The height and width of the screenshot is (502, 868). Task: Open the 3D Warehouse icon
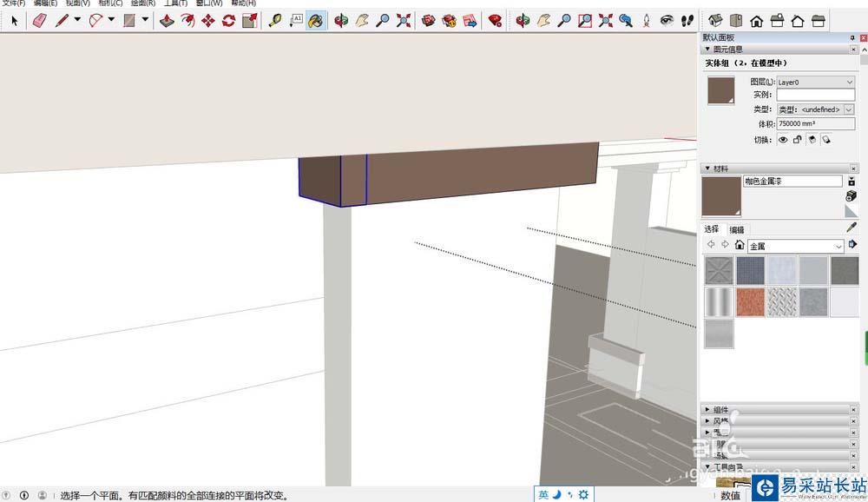coord(428,21)
